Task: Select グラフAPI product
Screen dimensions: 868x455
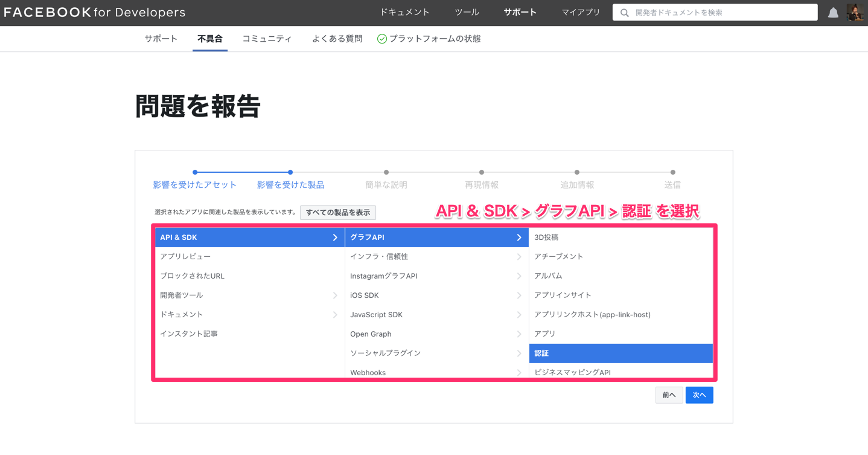Action: click(x=436, y=237)
